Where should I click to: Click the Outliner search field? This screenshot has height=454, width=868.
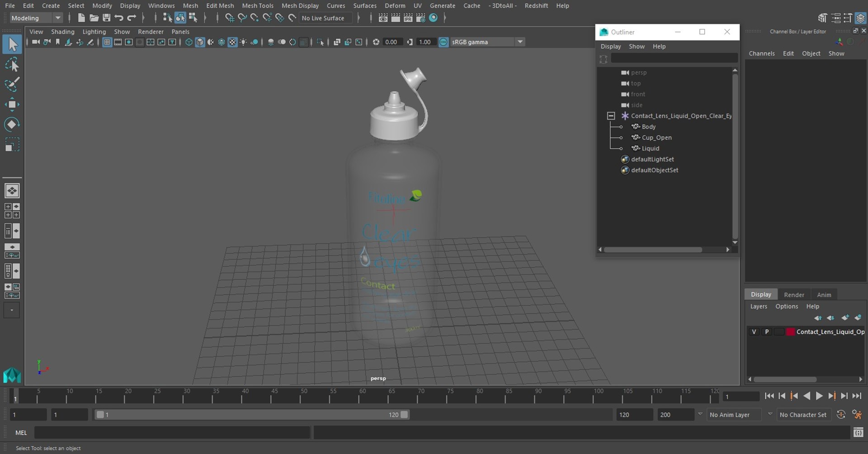pyautogui.click(x=674, y=58)
